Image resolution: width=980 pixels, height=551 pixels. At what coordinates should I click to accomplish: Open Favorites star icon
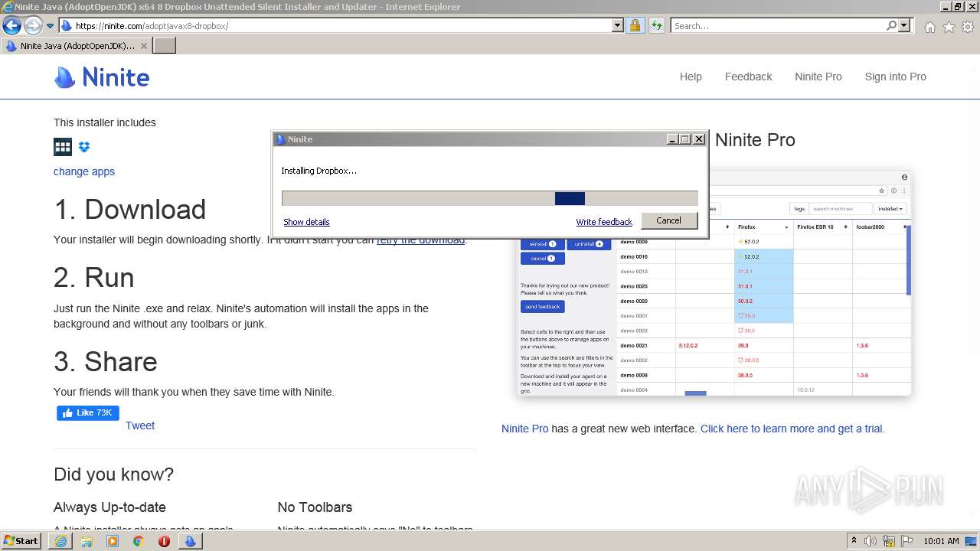tap(949, 27)
